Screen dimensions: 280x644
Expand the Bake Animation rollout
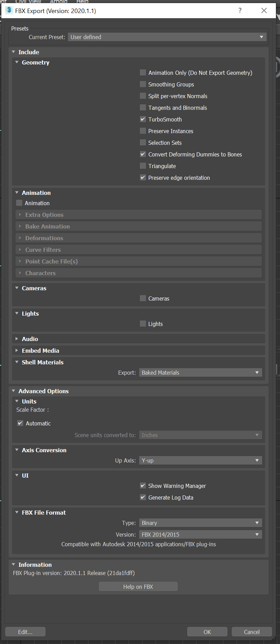[x=138, y=226]
